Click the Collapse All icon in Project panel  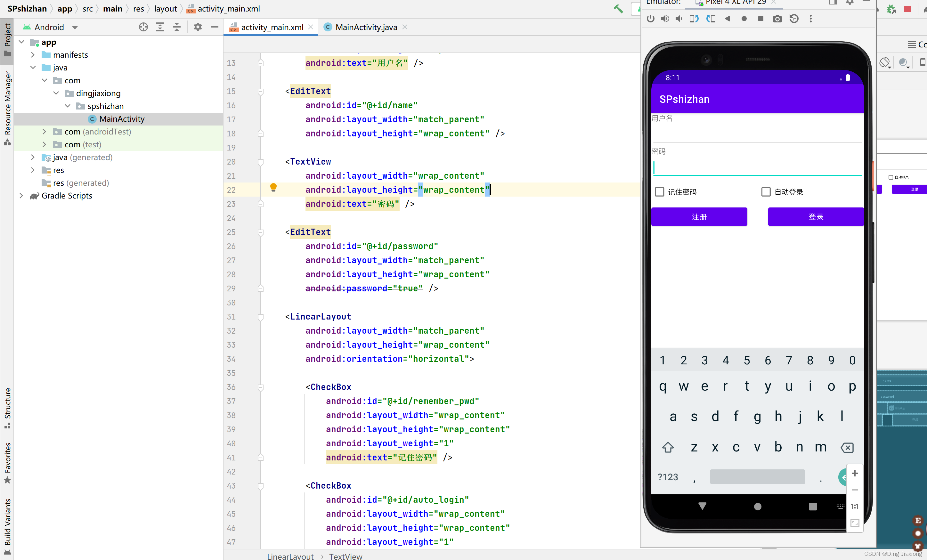coord(176,27)
